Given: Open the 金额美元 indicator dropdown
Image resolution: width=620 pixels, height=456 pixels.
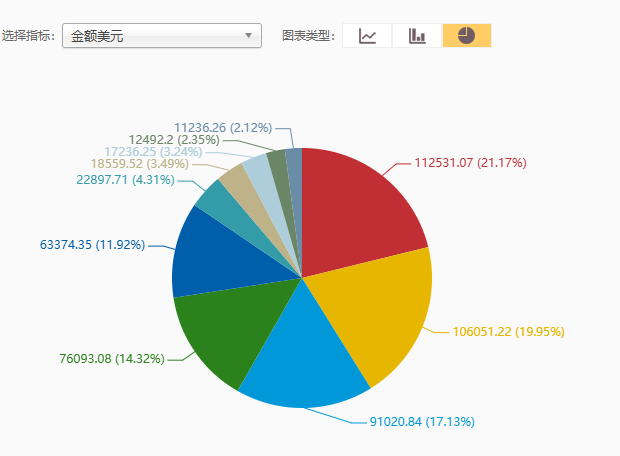Looking at the screenshot, I should coord(161,36).
